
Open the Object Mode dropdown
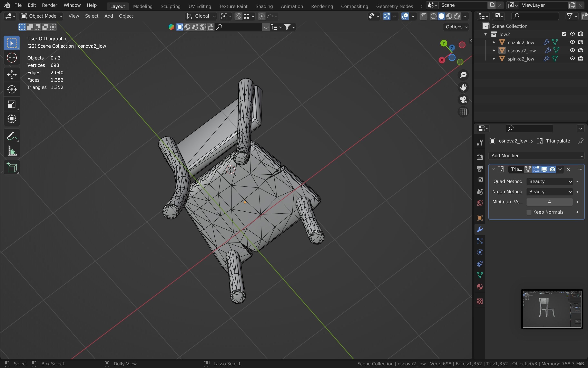[x=41, y=16]
